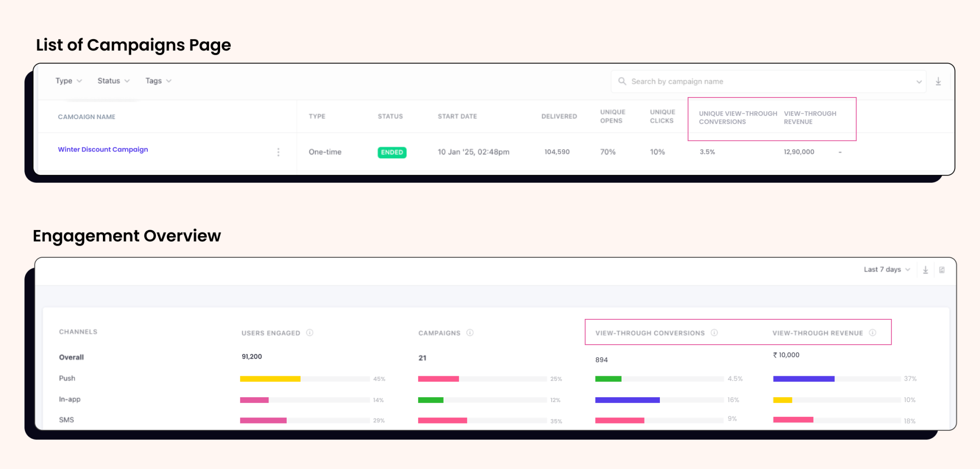Open the Type filter dropdown
The height and width of the screenshot is (469, 980).
pyautogui.click(x=68, y=81)
